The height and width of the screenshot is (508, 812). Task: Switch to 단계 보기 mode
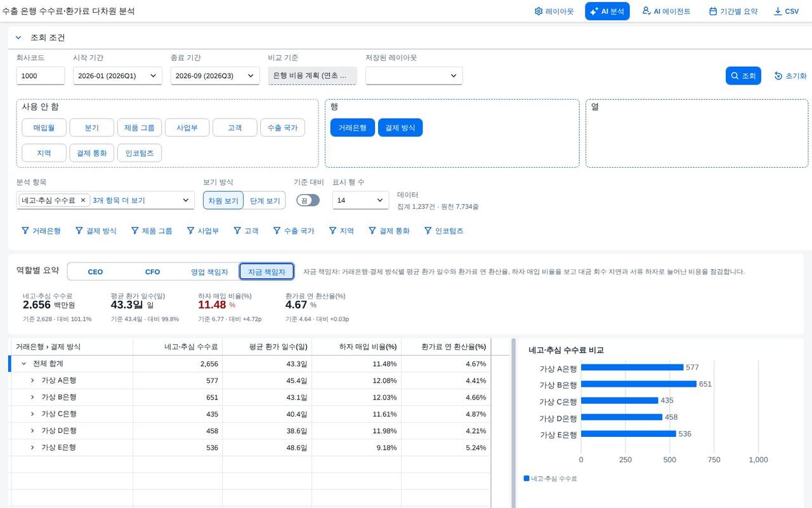point(265,201)
